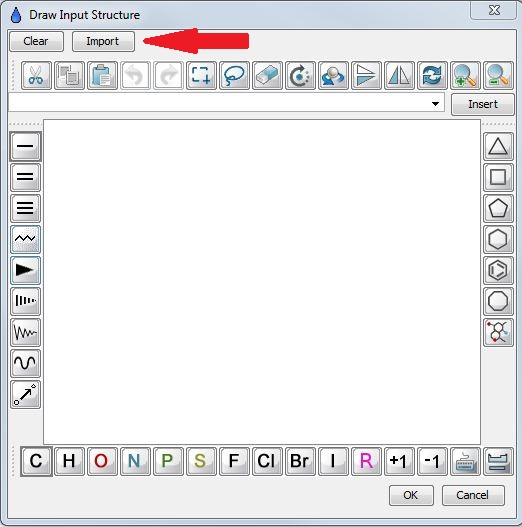The width and height of the screenshot is (522, 527).
Task: Select the Carbon C atom
Action: tap(36, 461)
